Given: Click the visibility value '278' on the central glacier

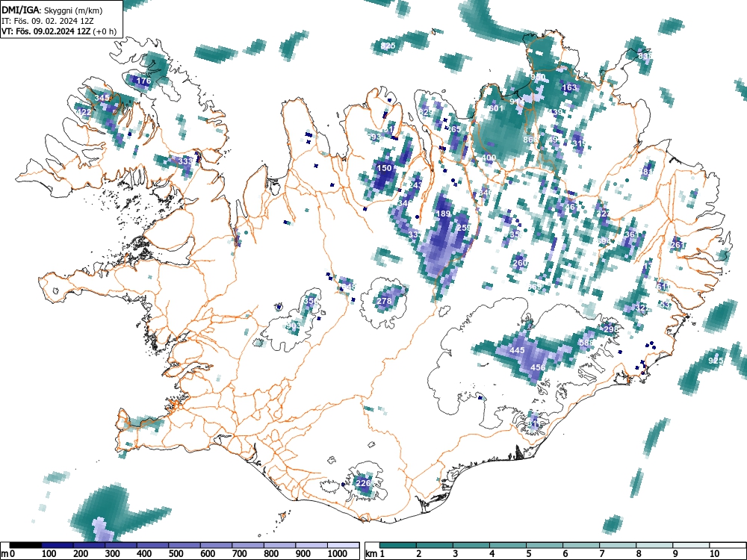Looking at the screenshot, I should [x=384, y=301].
